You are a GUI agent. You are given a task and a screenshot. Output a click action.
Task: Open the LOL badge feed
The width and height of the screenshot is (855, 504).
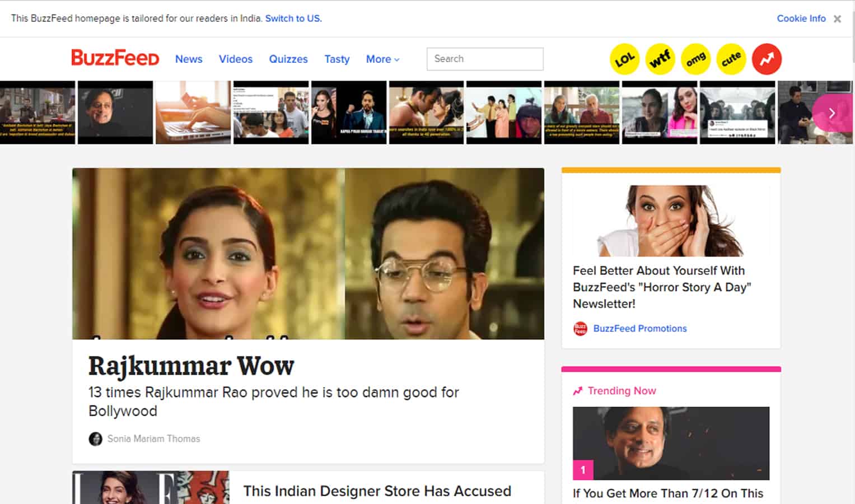tap(624, 59)
